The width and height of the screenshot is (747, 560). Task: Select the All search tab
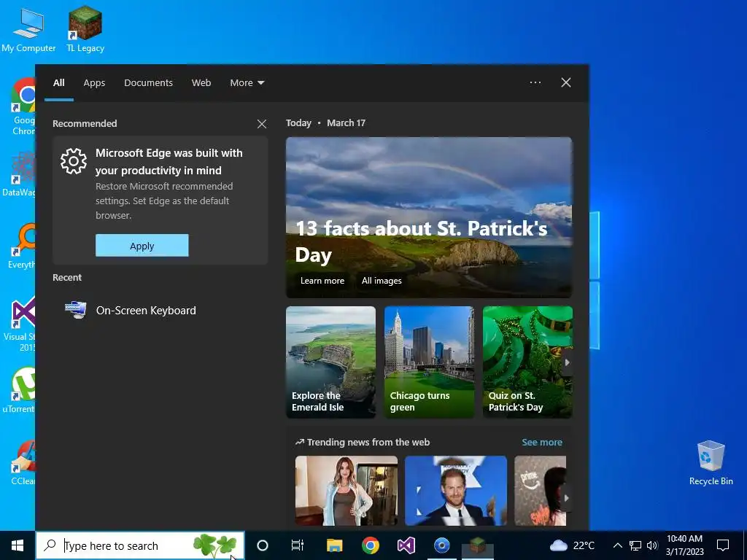[58, 83]
